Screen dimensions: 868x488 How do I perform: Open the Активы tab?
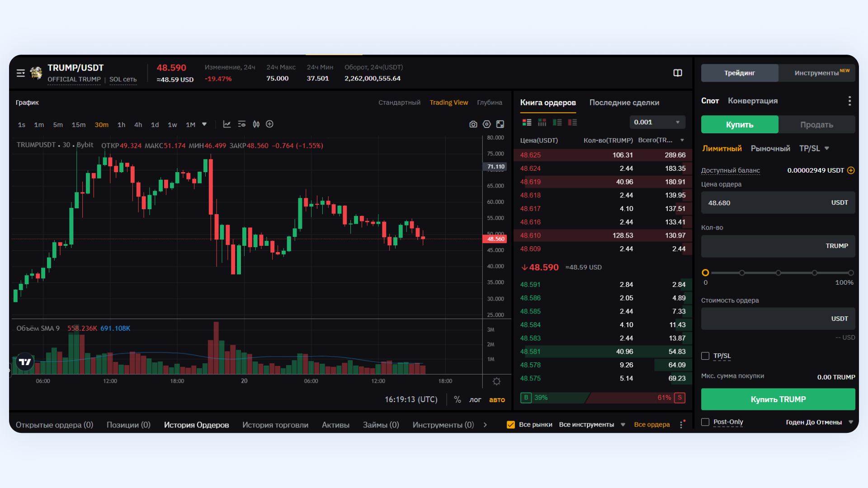coord(335,425)
